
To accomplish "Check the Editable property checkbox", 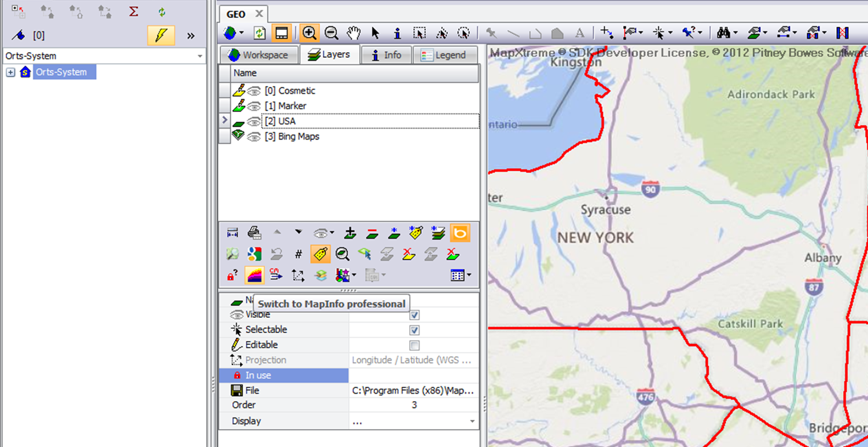I will click(x=414, y=345).
